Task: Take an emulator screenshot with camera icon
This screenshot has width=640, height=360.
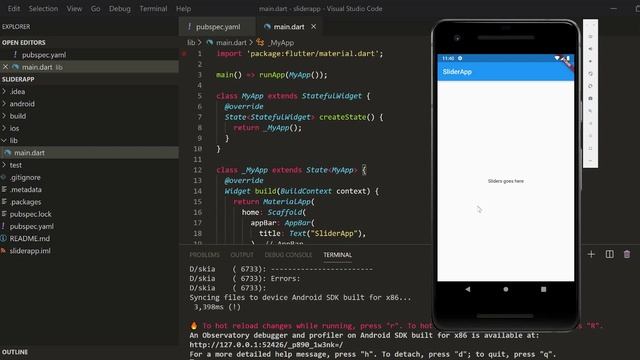Action: click(x=590, y=98)
